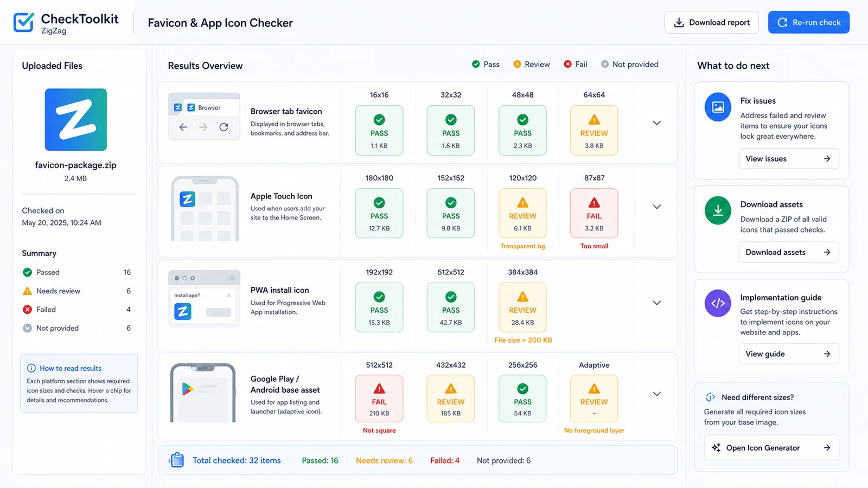The width and height of the screenshot is (868, 488).
Task: Click the 'Too small' error text
Action: coord(594,246)
